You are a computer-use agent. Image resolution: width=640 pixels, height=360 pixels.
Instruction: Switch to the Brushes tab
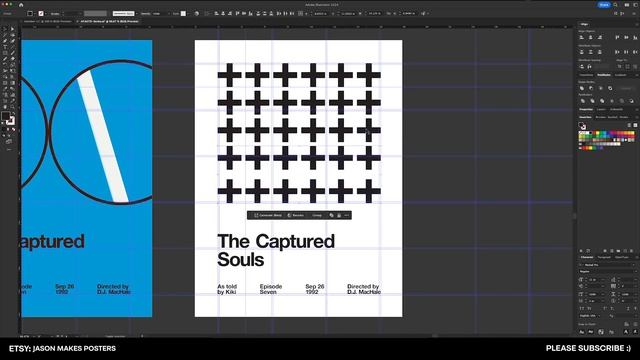[x=601, y=117]
